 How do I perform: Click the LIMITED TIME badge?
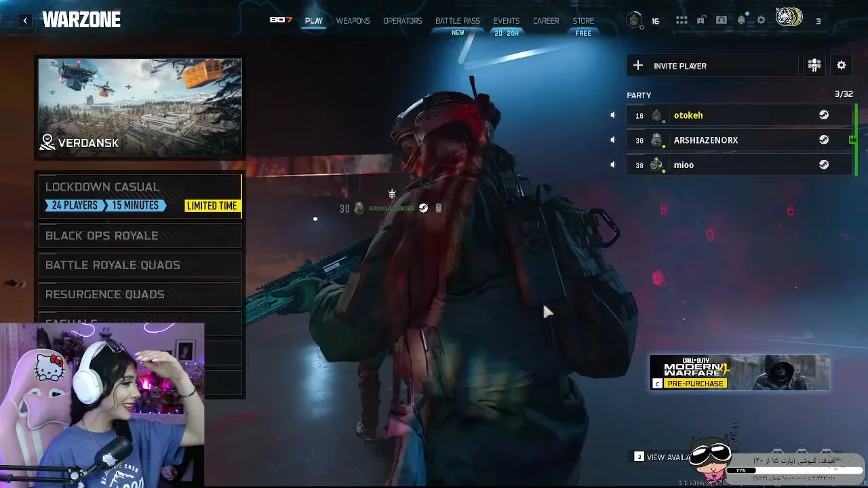(212, 206)
